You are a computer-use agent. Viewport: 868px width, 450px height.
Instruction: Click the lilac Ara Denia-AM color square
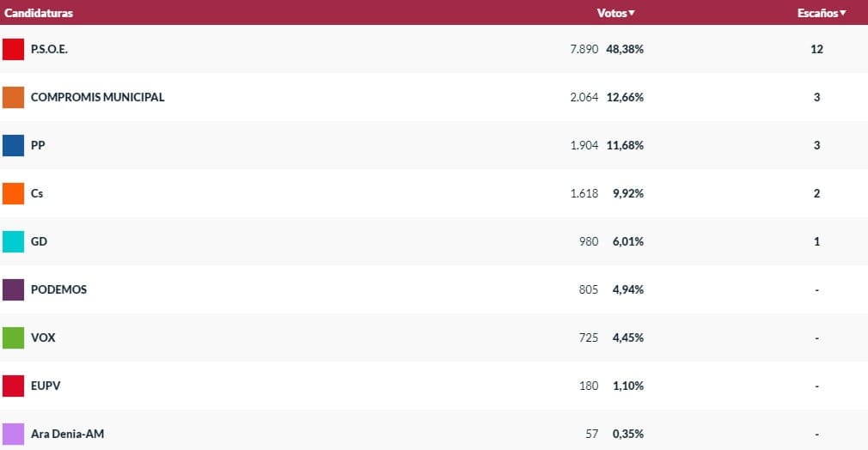click(13, 434)
